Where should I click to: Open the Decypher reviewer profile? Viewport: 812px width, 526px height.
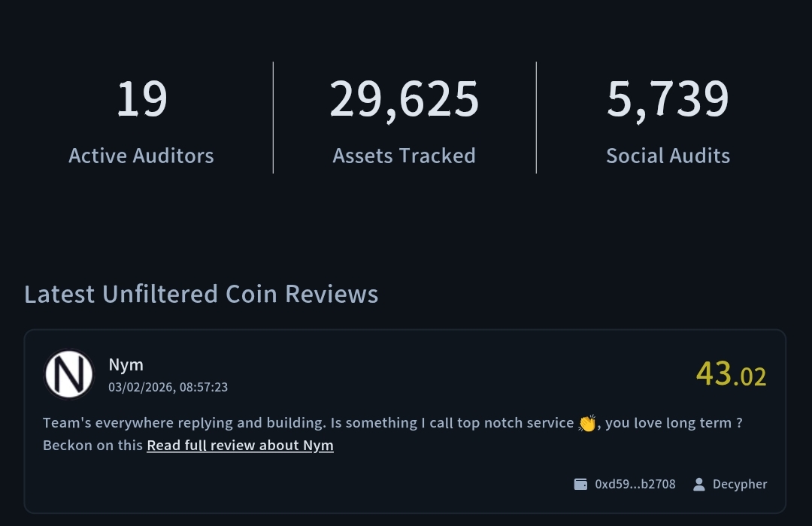(x=740, y=485)
